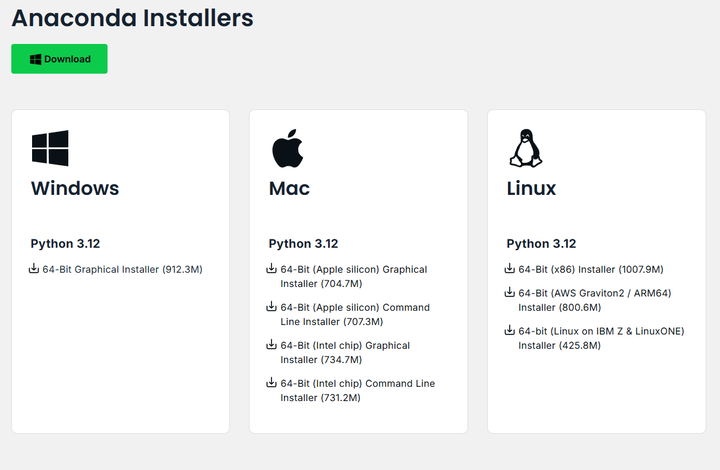Click download icon beside AWS Graviton2 ARM64 Installer
Image resolution: width=720 pixels, height=470 pixels.
click(x=510, y=293)
